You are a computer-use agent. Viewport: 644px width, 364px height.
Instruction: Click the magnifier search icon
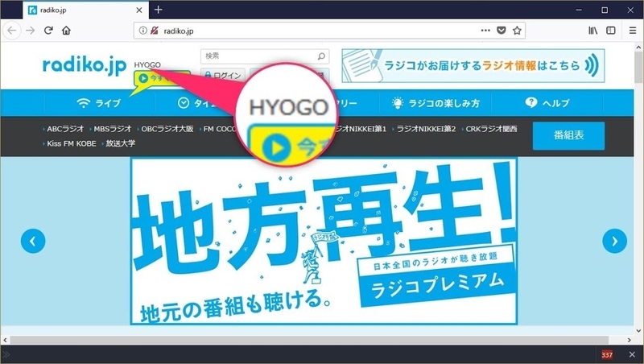321,56
